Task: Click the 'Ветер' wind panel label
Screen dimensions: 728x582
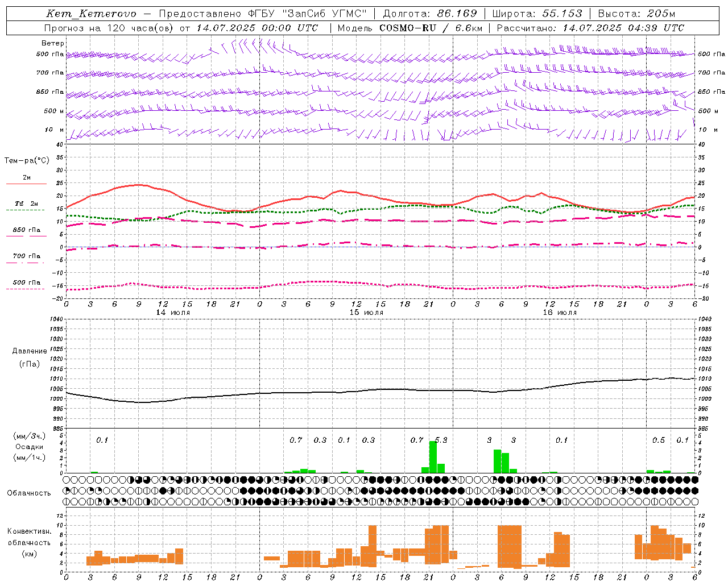Action: click(x=53, y=43)
